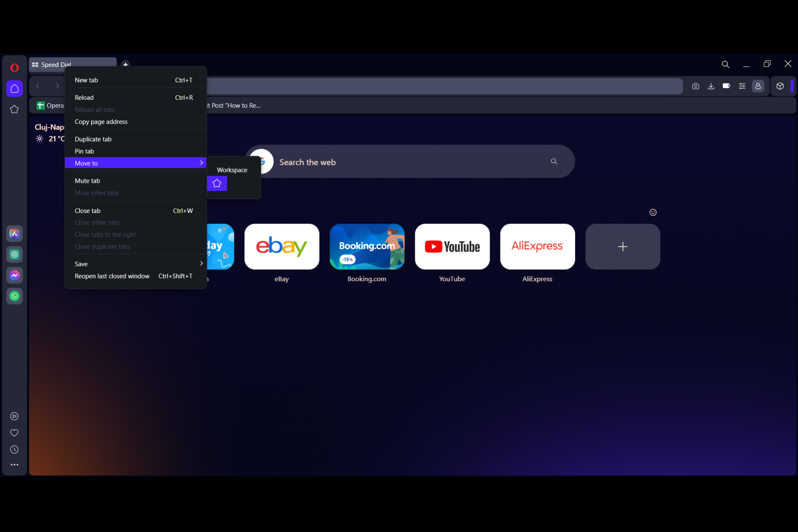Click the Workspace star toggle button
Image resolution: width=798 pixels, height=532 pixels.
click(x=217, y=183)
